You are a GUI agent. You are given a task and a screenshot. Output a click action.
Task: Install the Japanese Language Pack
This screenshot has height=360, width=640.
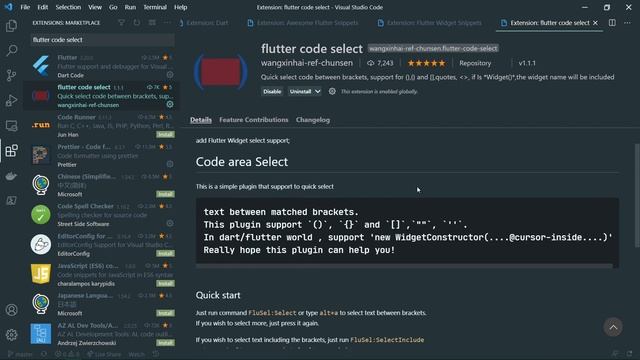point(165,313)
